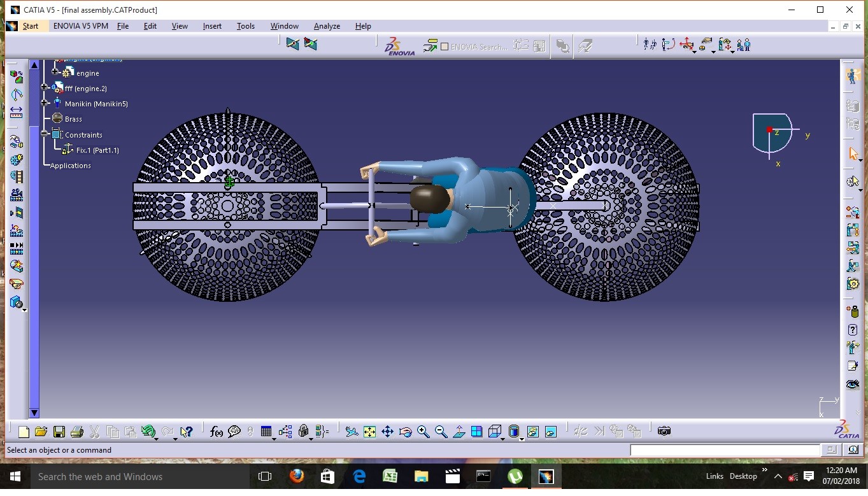Click the Comment speech-bubble icon
The height and width of the screenshot is (496, 868).
point(234,432)
